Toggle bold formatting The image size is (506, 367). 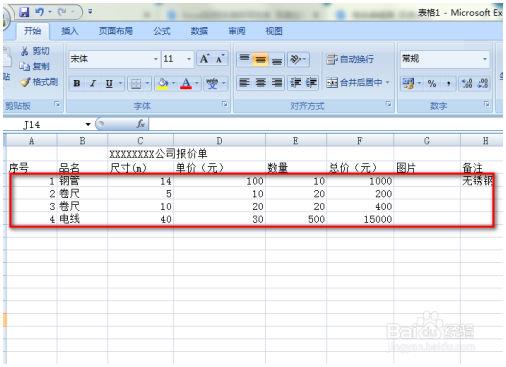coord(77,83)
